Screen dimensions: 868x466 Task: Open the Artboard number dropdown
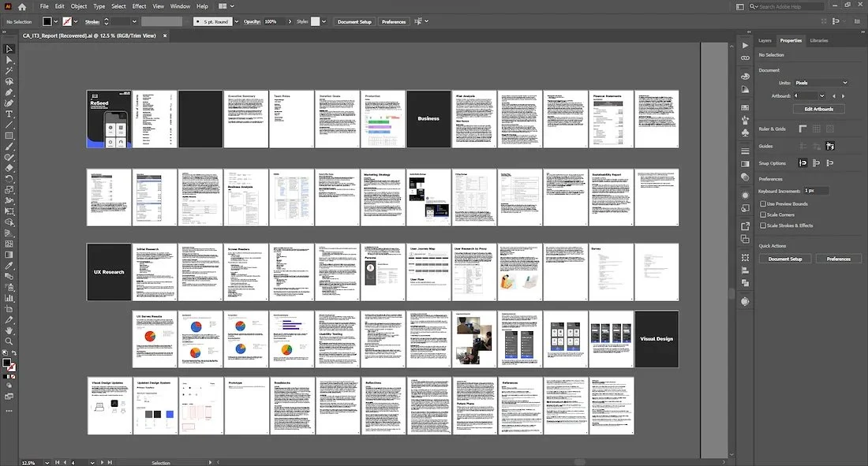point(821,95)
